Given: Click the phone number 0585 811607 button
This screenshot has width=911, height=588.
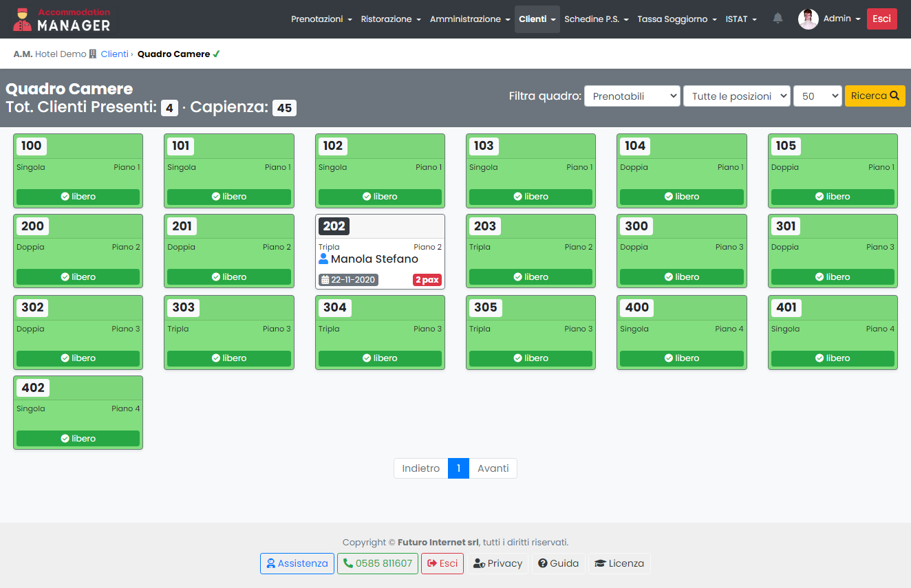Looking at the screenshot, I should (378, 563).
